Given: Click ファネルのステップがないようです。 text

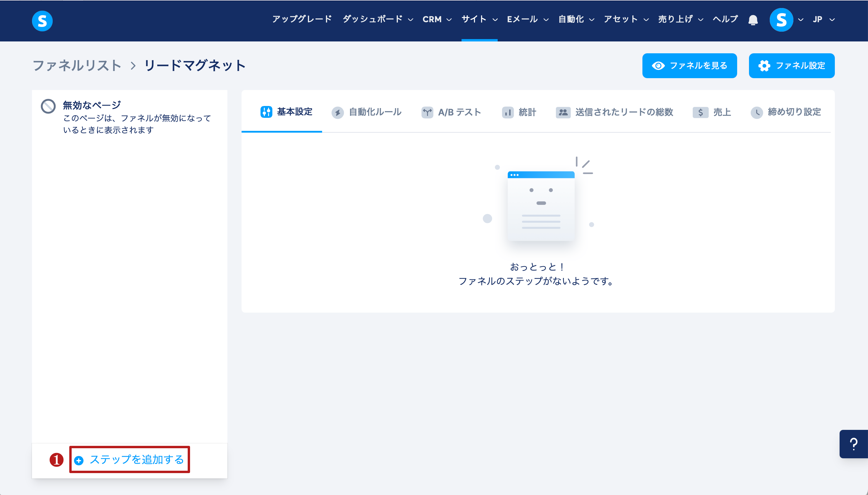Looking at the screenshot, I should click(536, 281).
